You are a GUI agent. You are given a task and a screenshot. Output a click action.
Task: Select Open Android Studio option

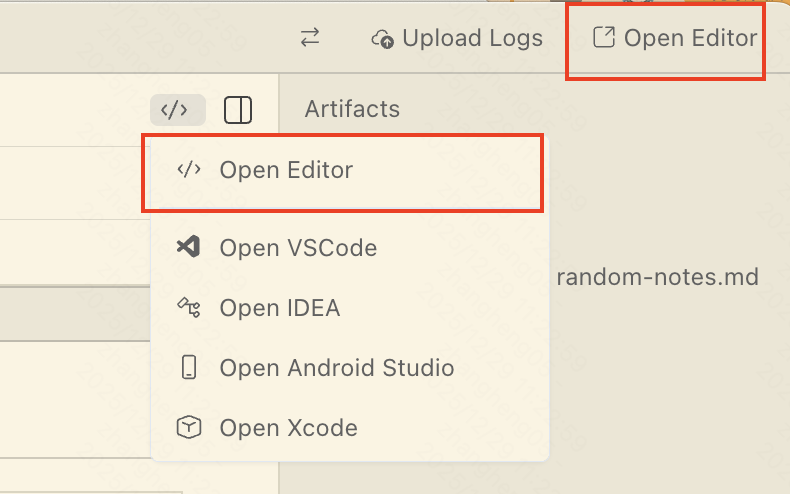click(337, 368)
